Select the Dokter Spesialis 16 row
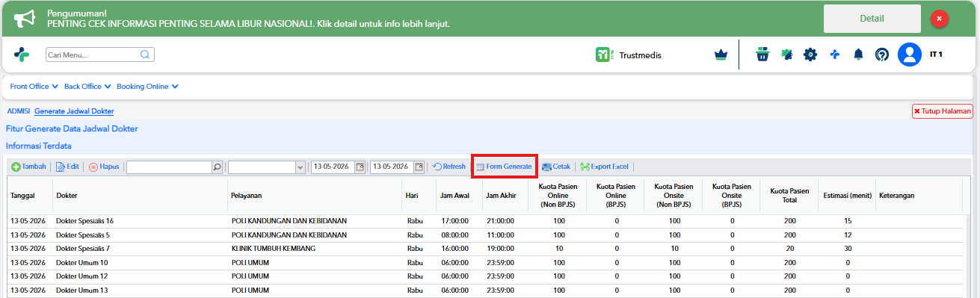The image size is (980, 298). (485, 221)
